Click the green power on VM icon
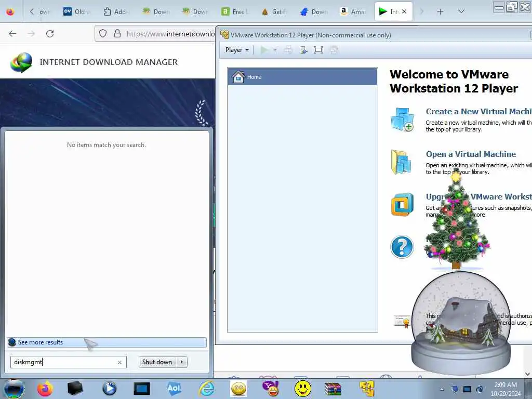Viewport: 532px width, 399px height. point(264,50)
